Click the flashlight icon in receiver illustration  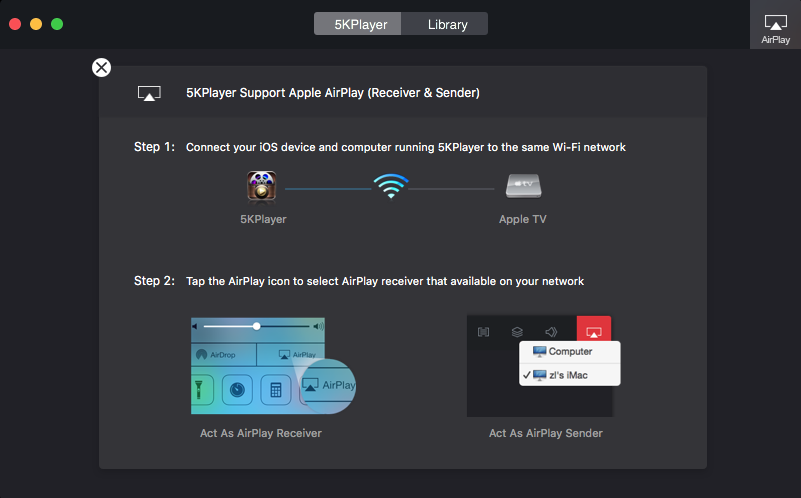pyautogui.click(x=200, y=390)
